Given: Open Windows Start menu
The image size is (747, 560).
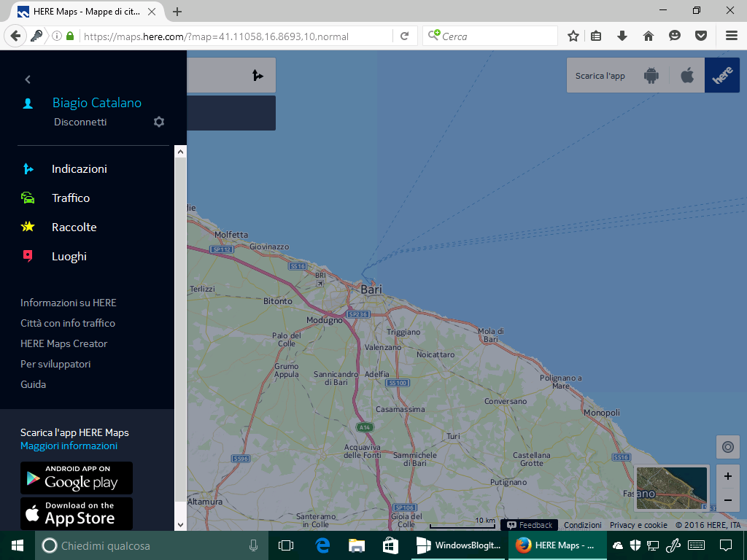Looking at the screenshot, I should click(x=18, y=545).
